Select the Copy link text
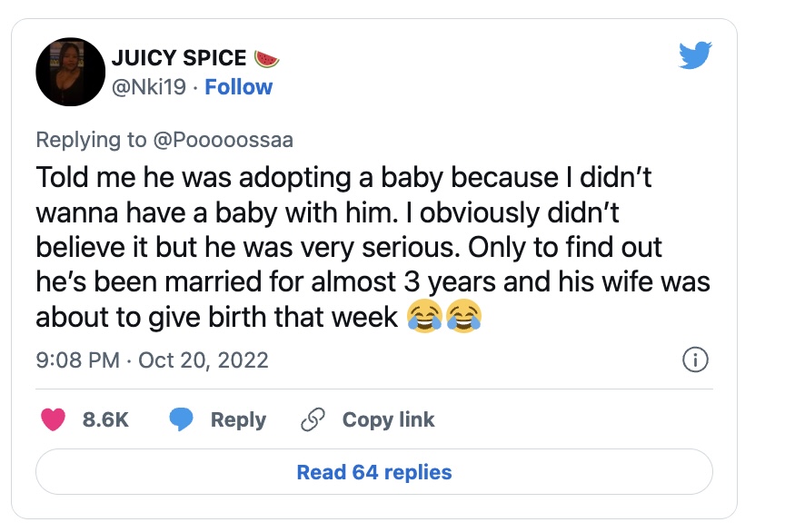805x532 pixels. pyautogui.click(x=388, y=419)
